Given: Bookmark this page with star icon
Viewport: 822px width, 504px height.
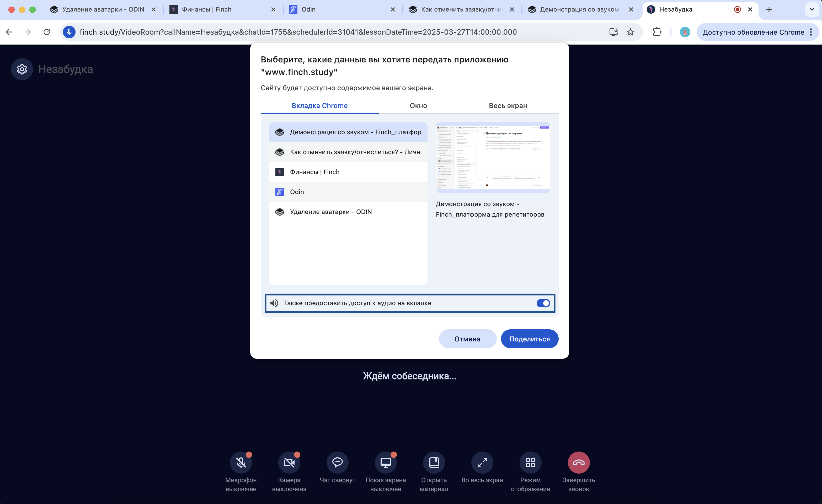Looking at the screenshot, I should [630, 32].
